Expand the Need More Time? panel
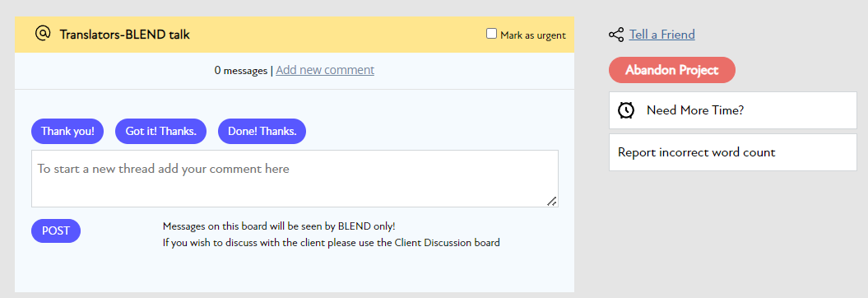Viewport: 868px width, 298px height. tap(733, 110)
